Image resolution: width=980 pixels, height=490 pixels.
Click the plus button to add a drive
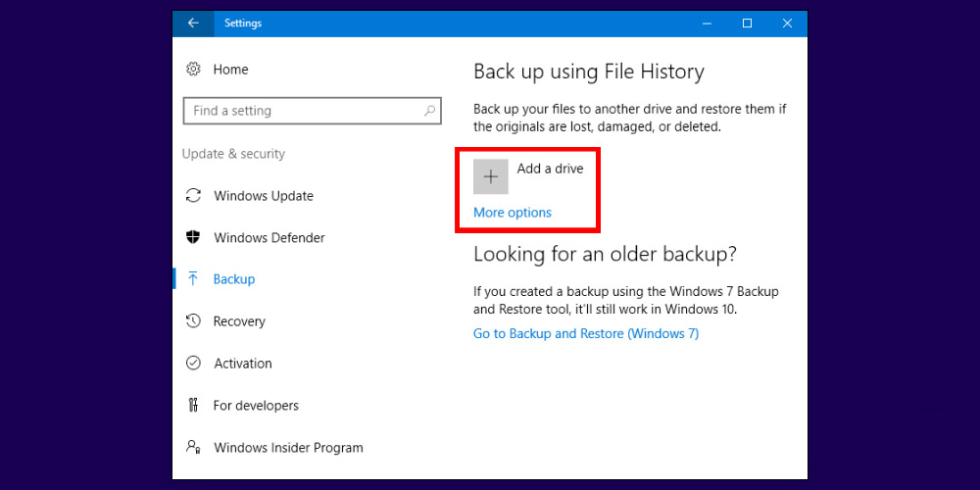point(491,176)
